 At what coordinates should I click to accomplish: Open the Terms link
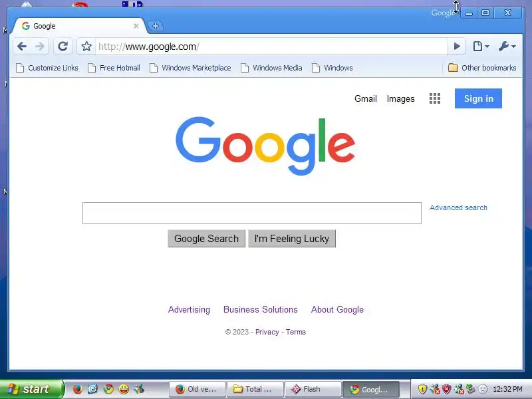(295, 332)
